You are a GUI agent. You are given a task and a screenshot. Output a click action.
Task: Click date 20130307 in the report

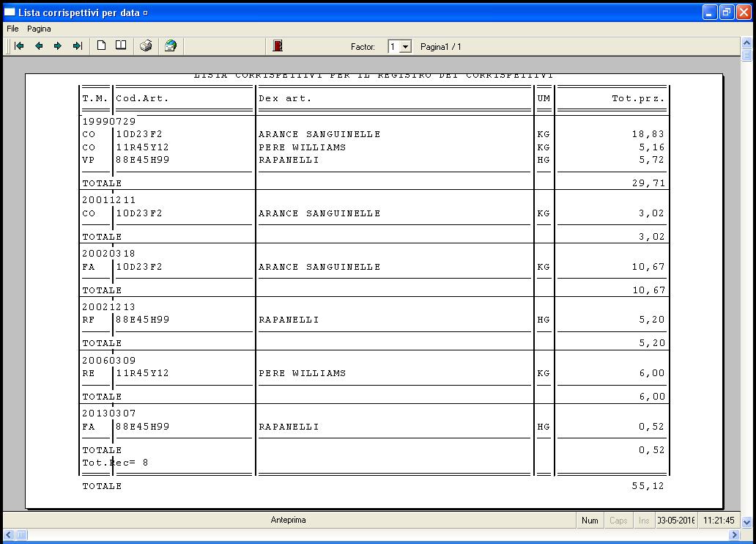tap(109, 413)
